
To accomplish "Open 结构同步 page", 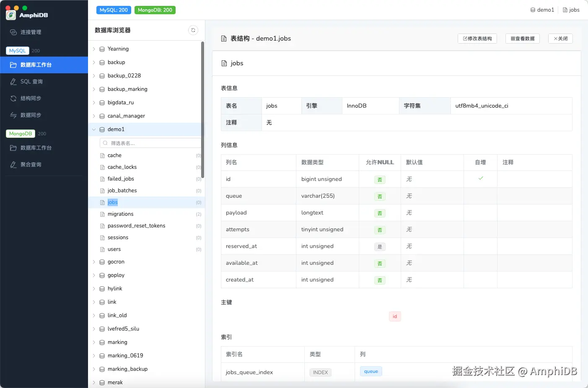I will pos(44,98).
